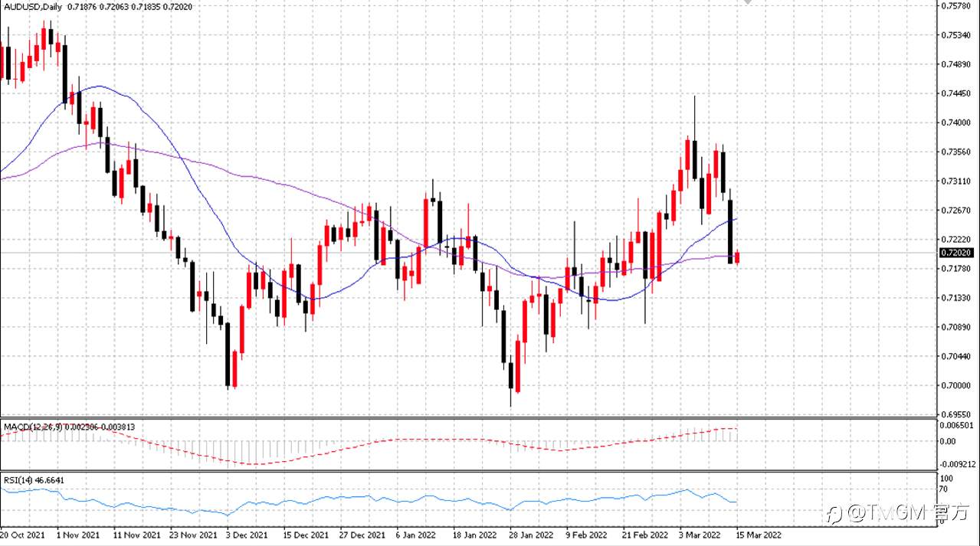Screen dimensions: 980x546
Task: Click price axis label 0.73110
Action: (955, 181)
